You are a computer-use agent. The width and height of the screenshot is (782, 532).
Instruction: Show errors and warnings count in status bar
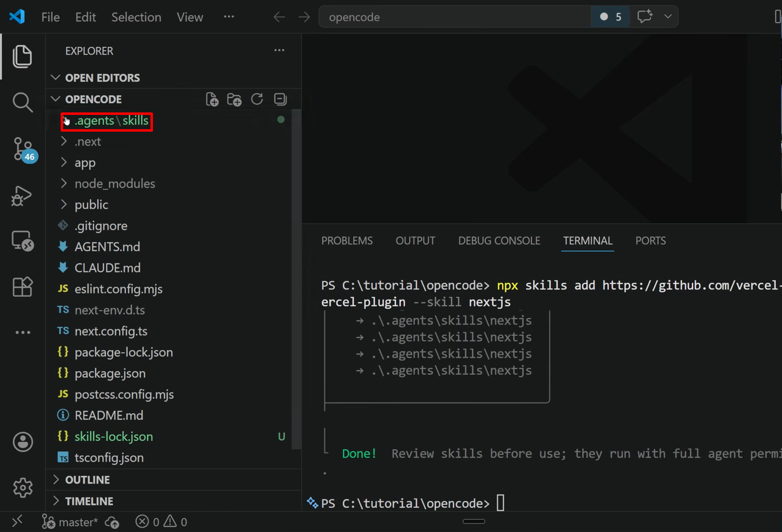(161, 522)
